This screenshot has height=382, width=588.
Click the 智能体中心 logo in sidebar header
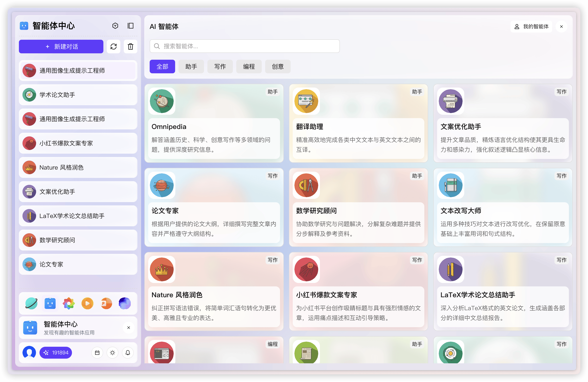pyautogui.click(x=24, y=26)
